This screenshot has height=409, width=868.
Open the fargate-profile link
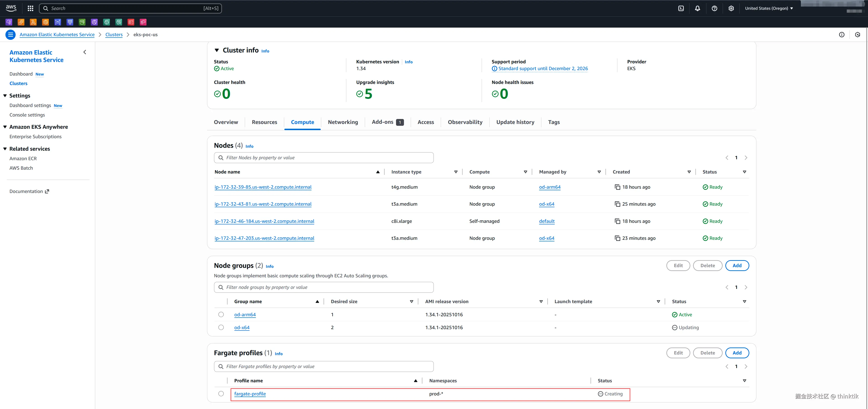[x=250, y=394]
